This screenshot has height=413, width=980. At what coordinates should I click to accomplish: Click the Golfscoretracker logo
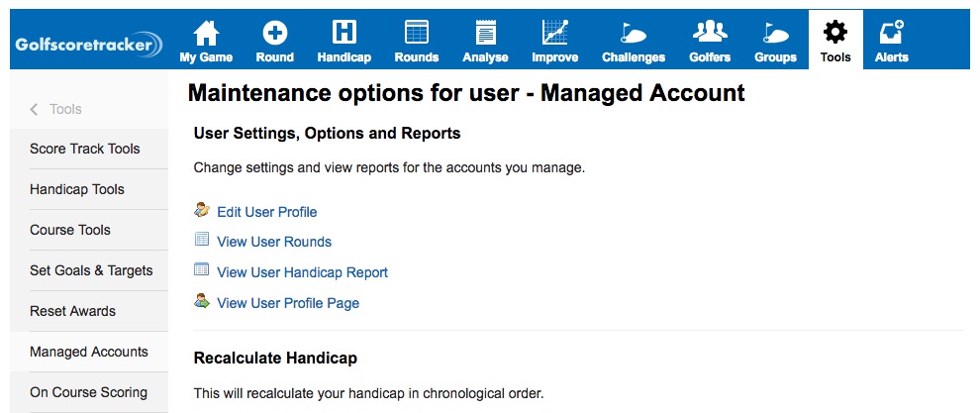(89, 45)
